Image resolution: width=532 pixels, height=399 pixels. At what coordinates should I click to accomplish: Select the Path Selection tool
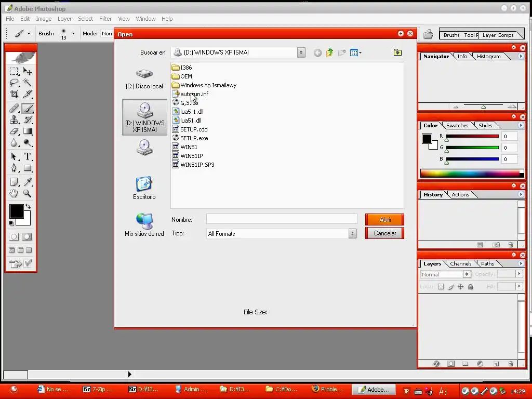pos(14,156)
